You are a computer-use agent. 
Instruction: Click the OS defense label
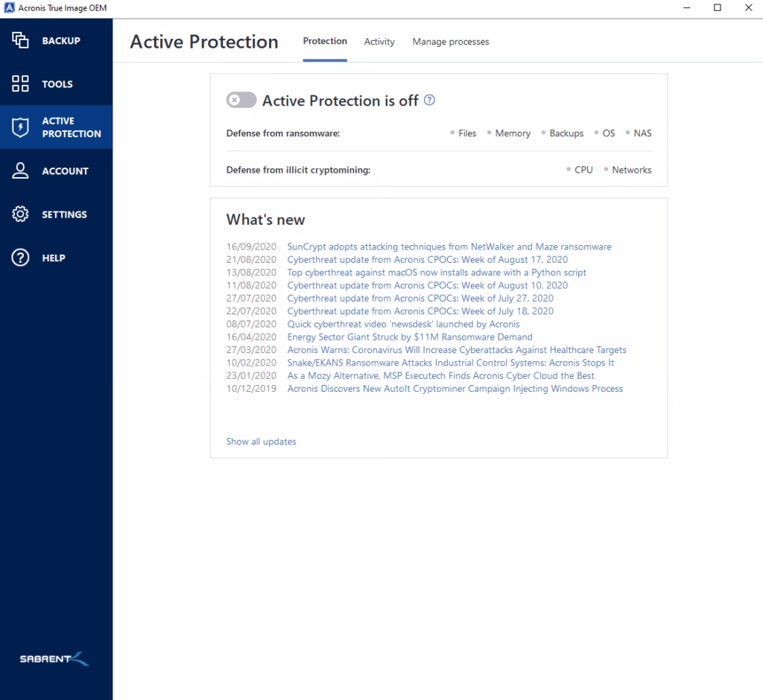click(x=609, y=133)
